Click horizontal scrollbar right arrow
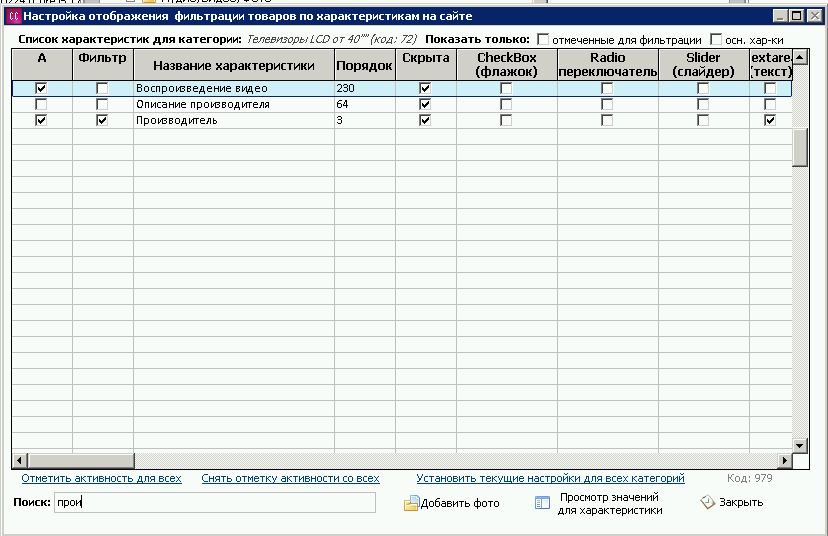This screenshot has height=536, width=828. (x=785, y=460)
